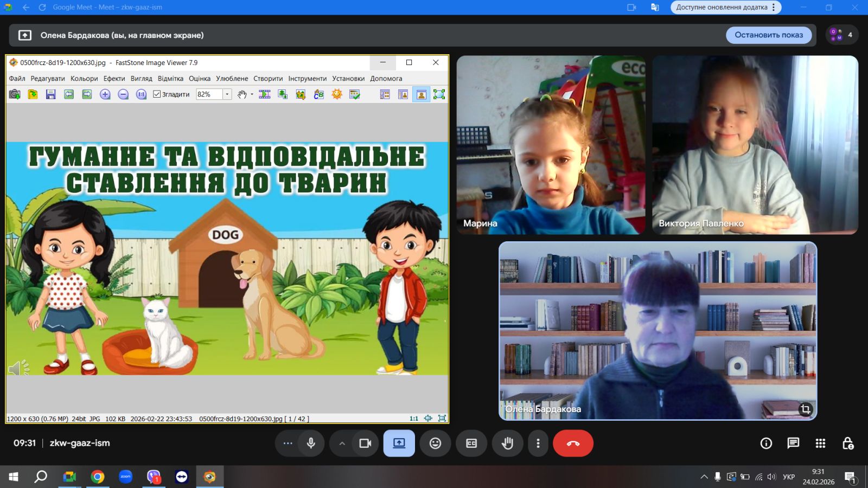Open the emoji reactions panel

pyautogui.click(x=435, y=444)
